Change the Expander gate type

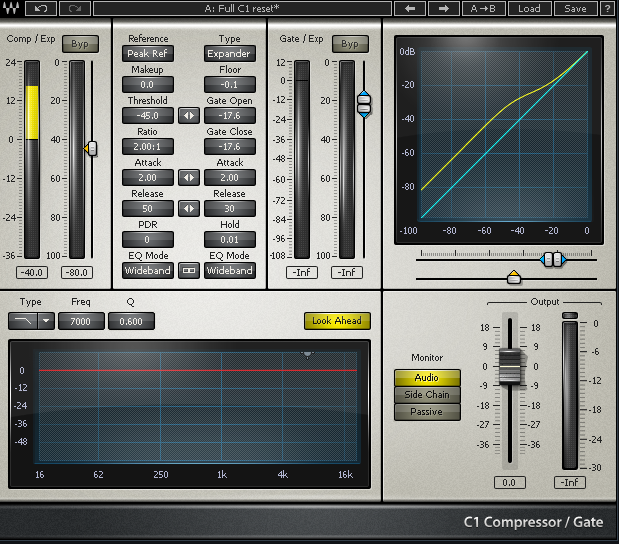(230, 54)
